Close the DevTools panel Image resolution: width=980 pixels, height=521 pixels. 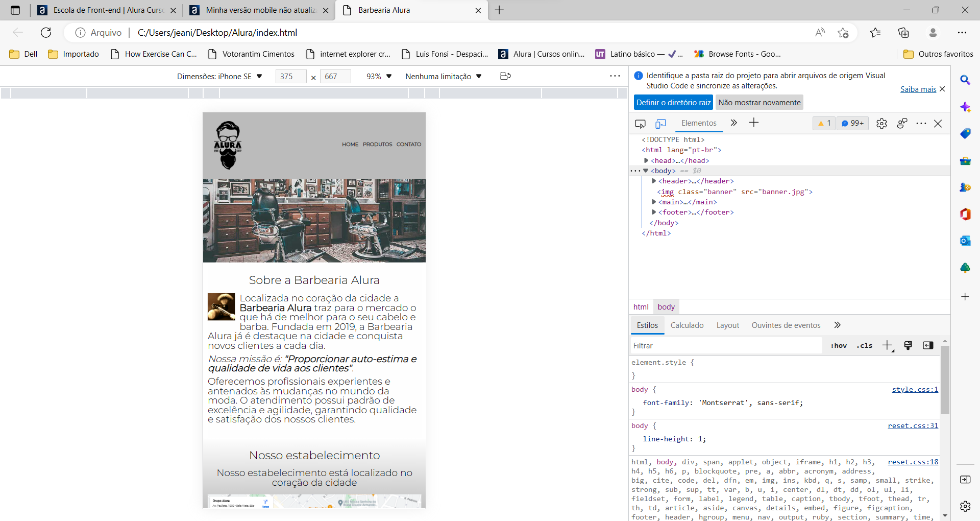938,124
